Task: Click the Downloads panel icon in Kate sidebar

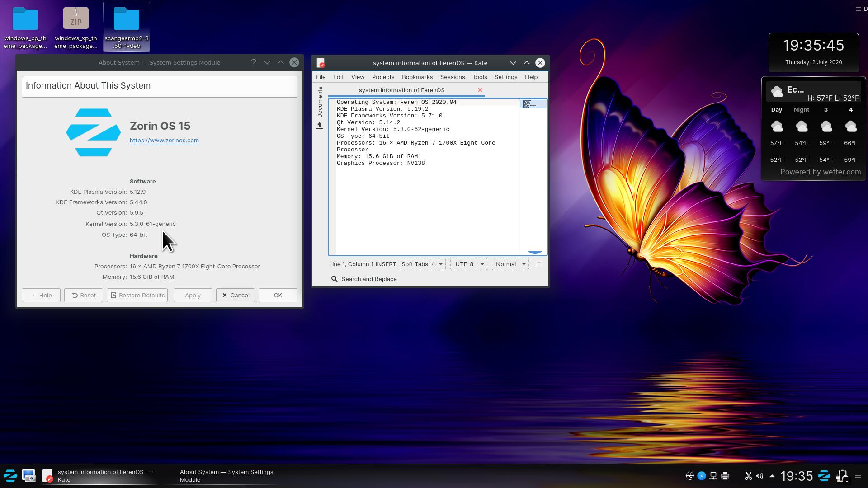Action: 320,125
